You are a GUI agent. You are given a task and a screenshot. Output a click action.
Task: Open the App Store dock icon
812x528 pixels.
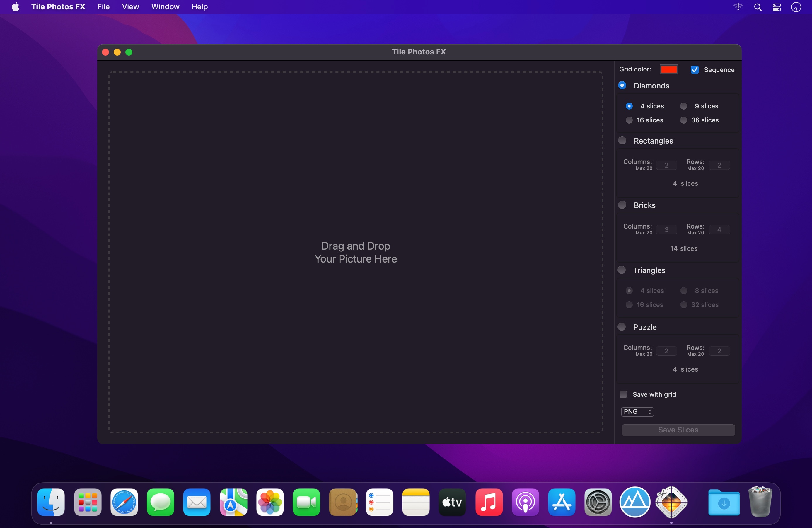(x=561, y=502)
